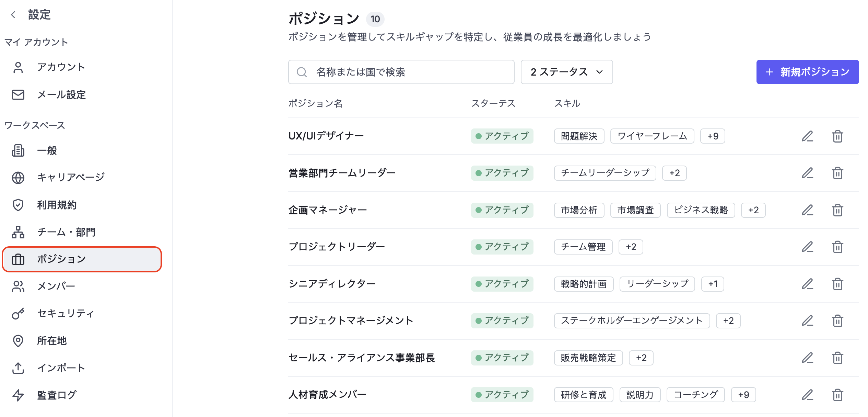
Task: Expand +1 skill tag for シニアディレクター
Action: pos(713,284)
